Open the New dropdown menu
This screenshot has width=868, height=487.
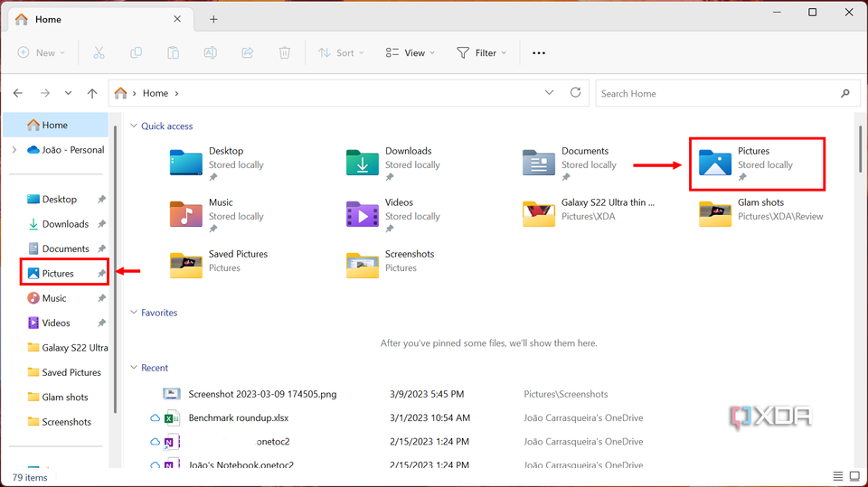click(x=42, y=52)
